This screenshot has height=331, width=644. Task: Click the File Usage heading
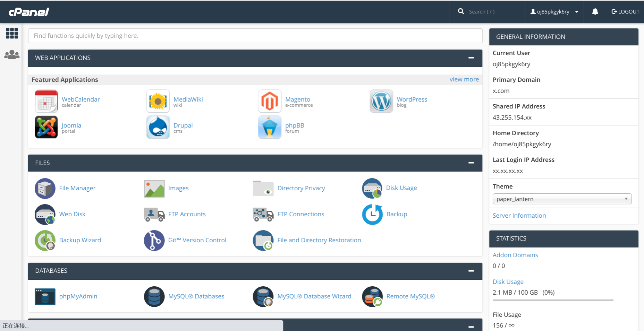(507, 315)
